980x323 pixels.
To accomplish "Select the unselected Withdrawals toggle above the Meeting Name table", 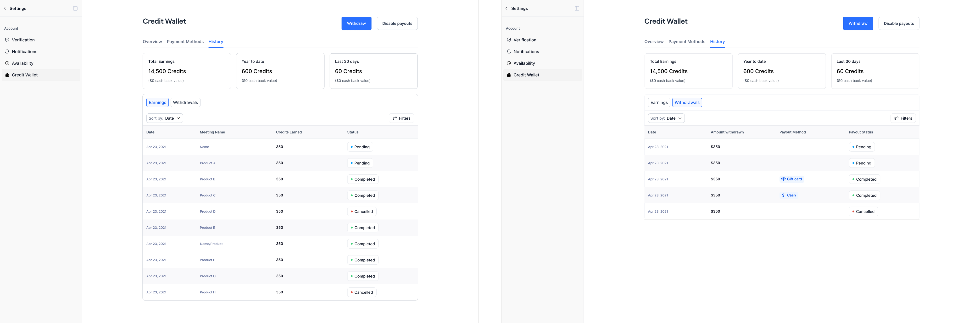I will [185, 102].
